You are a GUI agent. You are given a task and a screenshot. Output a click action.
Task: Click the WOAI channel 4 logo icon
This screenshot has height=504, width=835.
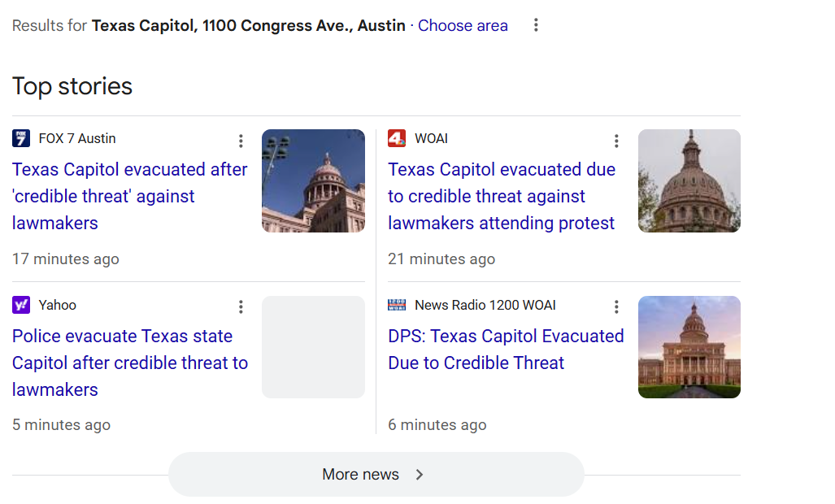pyautogui.click(x=397, y=138)
